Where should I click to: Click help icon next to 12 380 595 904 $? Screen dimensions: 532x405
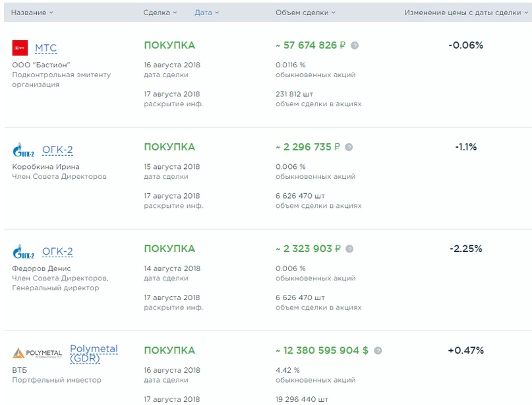point(378,351)
